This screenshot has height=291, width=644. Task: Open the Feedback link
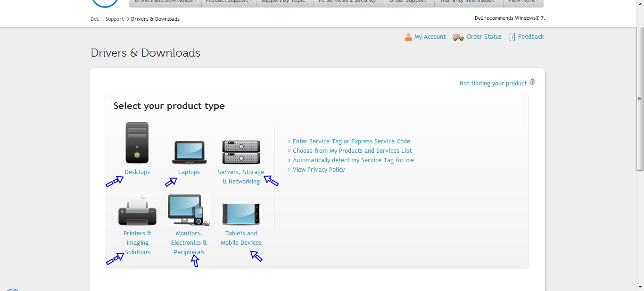coord(531,37)
